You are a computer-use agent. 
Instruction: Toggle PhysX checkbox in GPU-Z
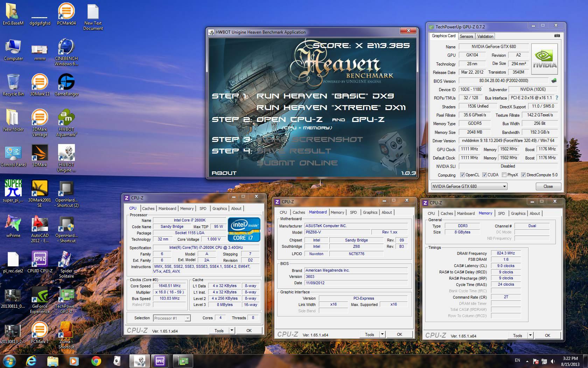point(504,175)
